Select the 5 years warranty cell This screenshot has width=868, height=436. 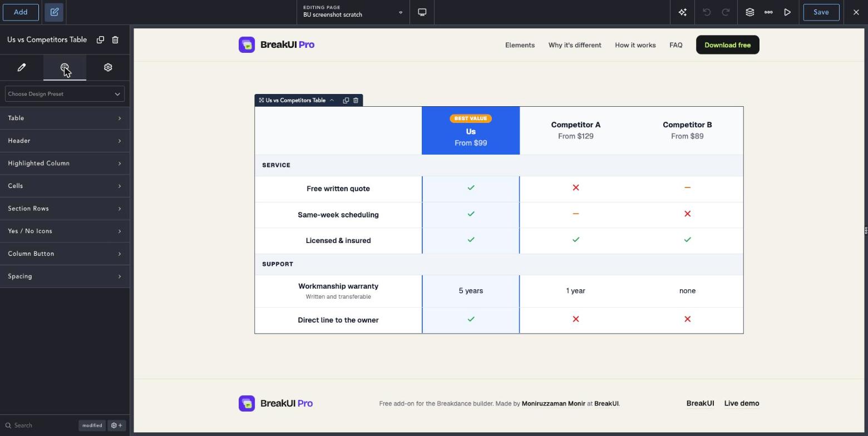pyautogui.click(x=471, y=291)
